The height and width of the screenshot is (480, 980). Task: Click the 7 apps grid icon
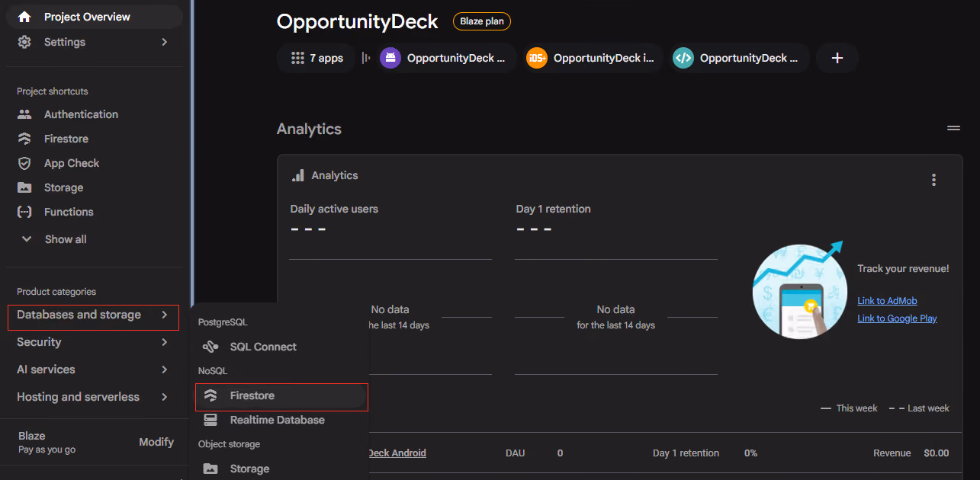pyautogui.click(x=297, y=58)
